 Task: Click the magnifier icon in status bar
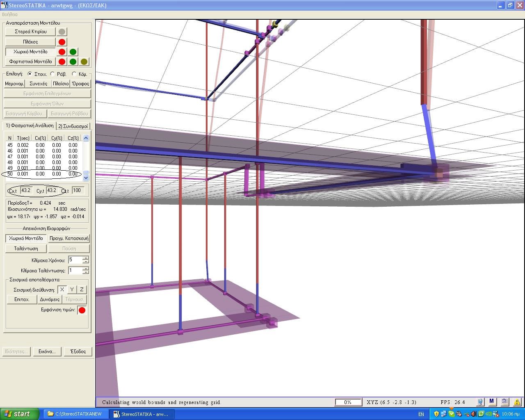(504, 402)
